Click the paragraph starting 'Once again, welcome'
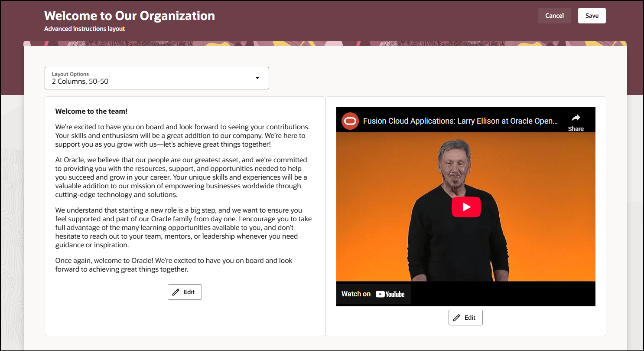This screenshot has height=351, width=644. click(174, 265)
